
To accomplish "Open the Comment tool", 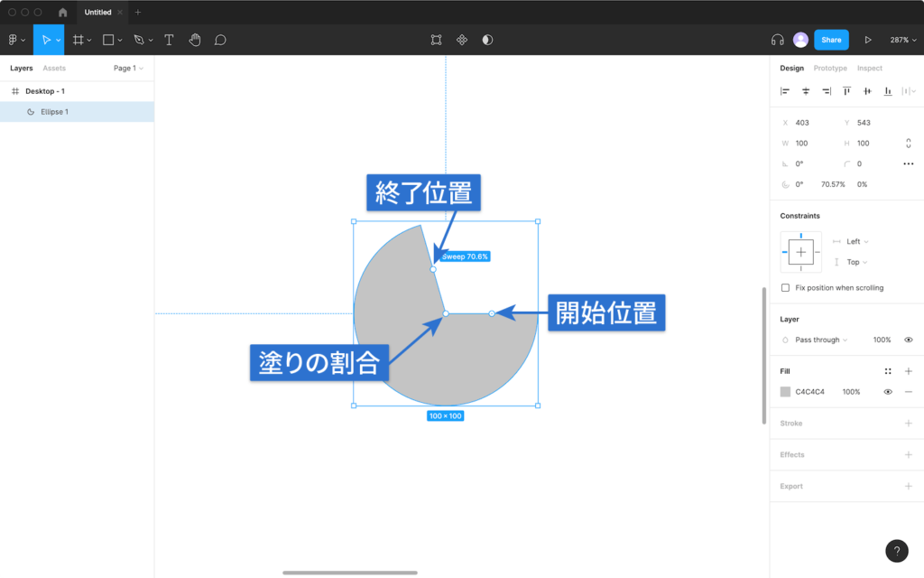I will pyautogui.click(x=218, y=40).
